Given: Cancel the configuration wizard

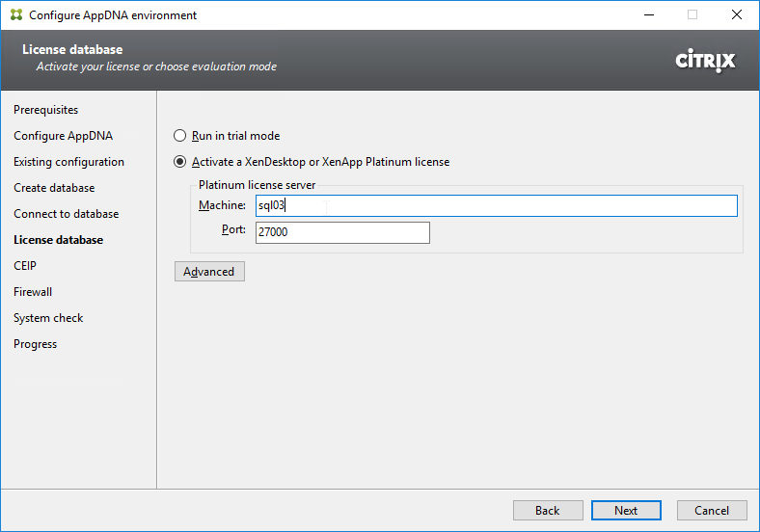Looking at the screenshot, I should click(712, 511).
